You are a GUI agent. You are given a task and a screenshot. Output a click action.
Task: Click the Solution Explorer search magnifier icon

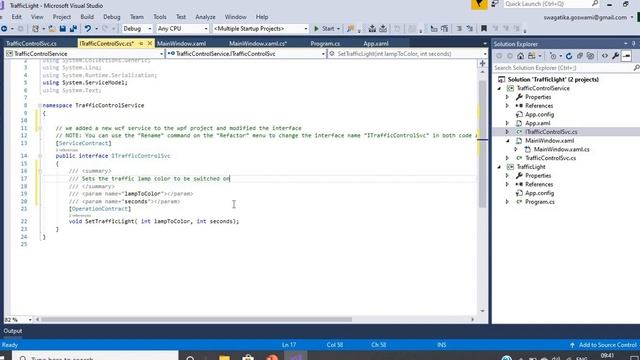636,68
